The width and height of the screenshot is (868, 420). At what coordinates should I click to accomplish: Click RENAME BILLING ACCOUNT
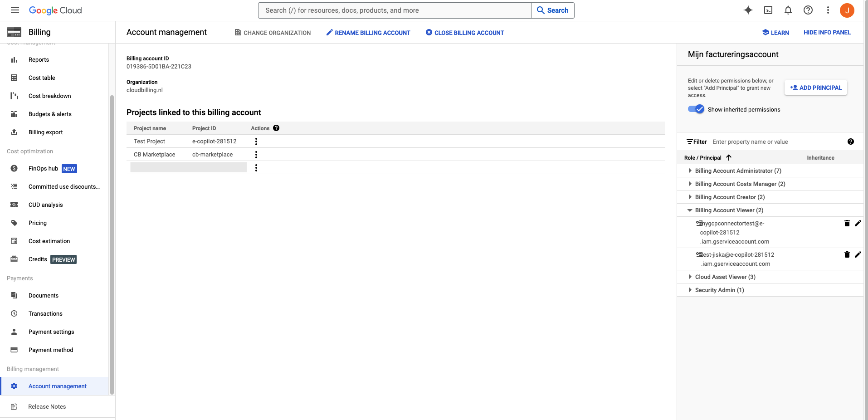click(x=368, y=32)
